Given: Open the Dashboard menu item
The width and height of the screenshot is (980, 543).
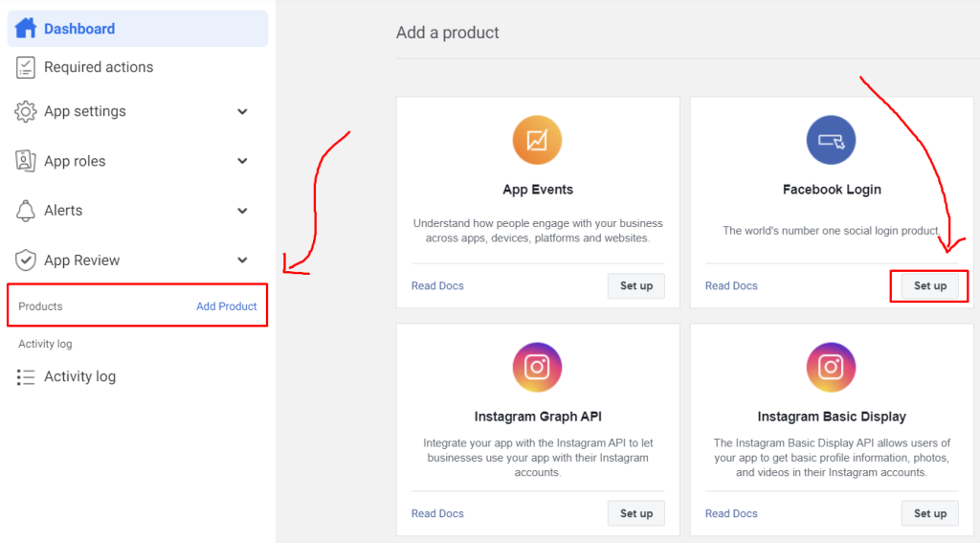Looking at the screenshot, I should (138, 28).
